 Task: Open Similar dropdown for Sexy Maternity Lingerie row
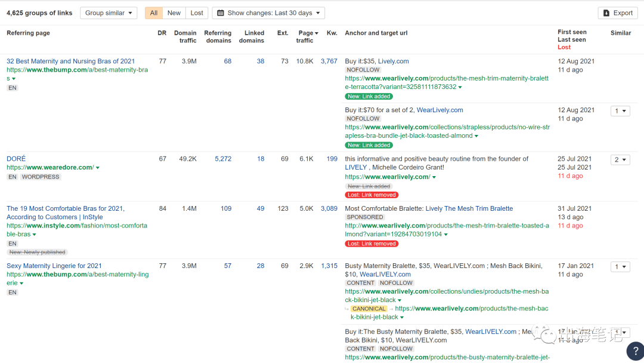click(x=620, y=267)
